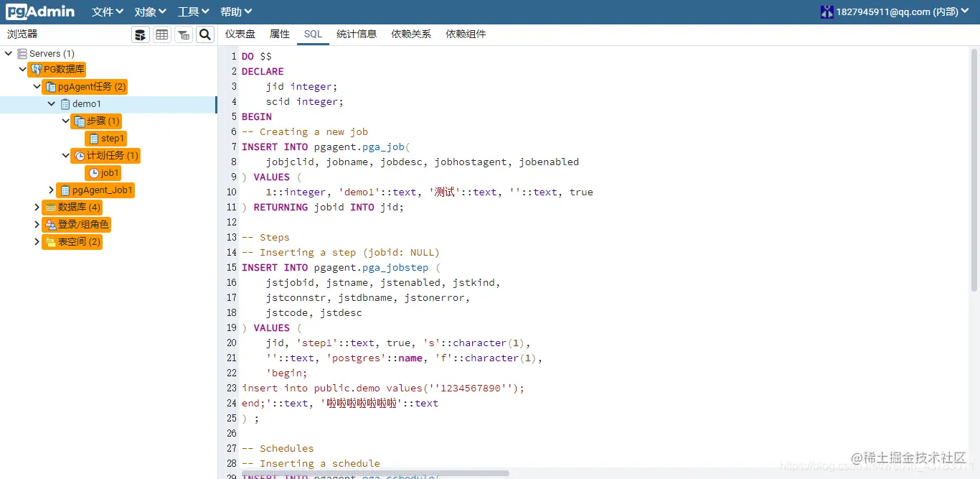Select the demo1 job icon in the tree

point(66,103)
